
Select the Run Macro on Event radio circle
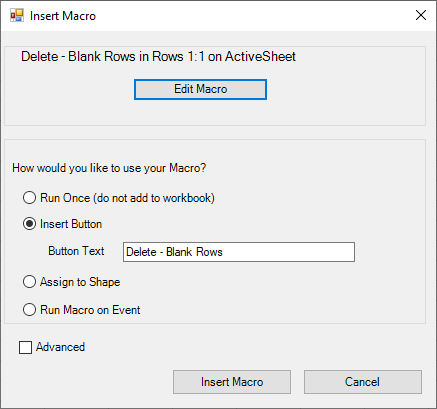(29, 310)
